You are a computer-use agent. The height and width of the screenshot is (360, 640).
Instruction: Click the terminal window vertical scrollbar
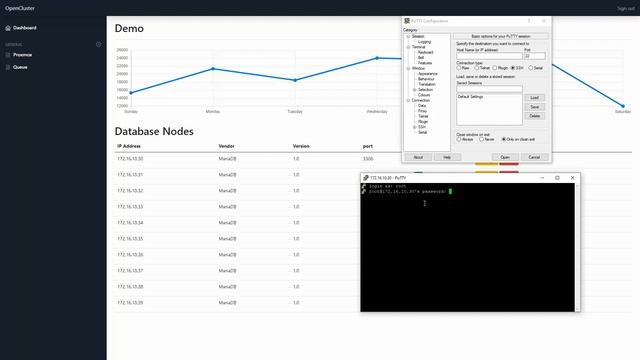pos(577,247)
